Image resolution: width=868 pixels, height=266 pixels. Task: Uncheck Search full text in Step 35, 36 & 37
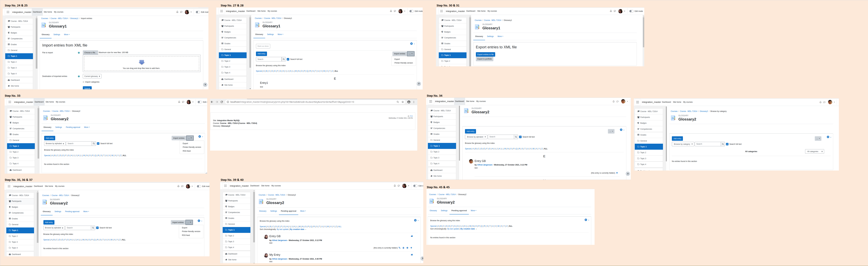pos(97,228)
